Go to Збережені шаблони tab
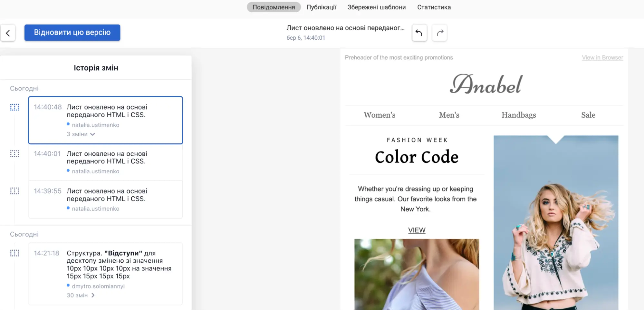Viewport: 644px width, 310px height. click(x=376, y=7)
